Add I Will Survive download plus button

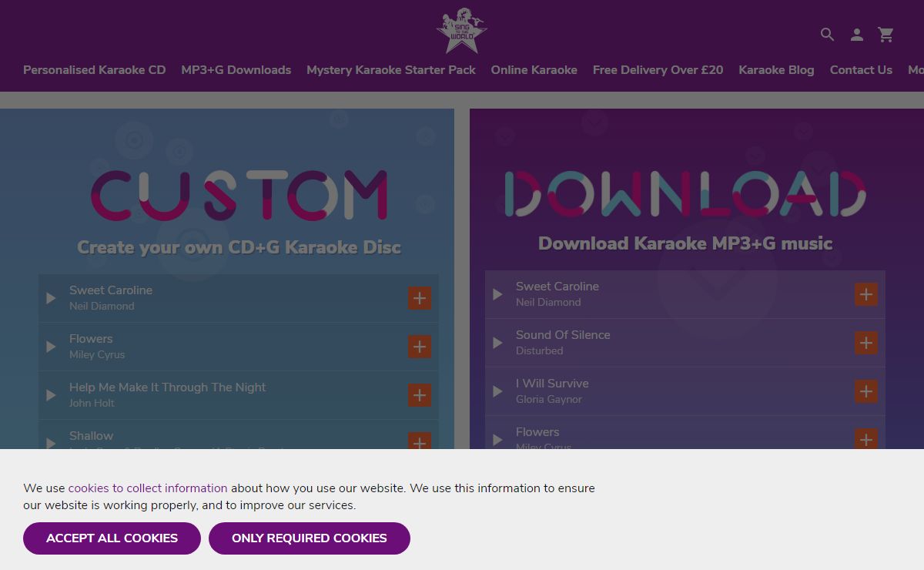coord(866,391)
